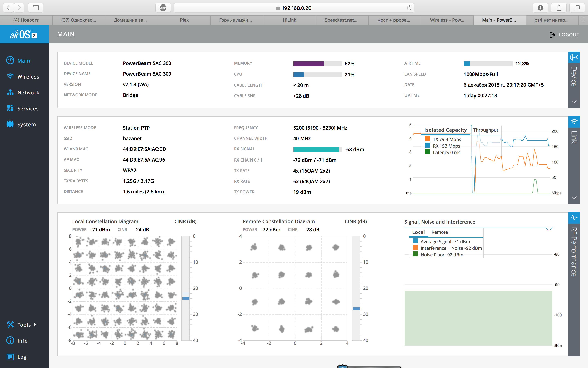Viewport: 588px width, 368px height.
Task: Click the Isolated Capacity graph area
Action: 482,159
